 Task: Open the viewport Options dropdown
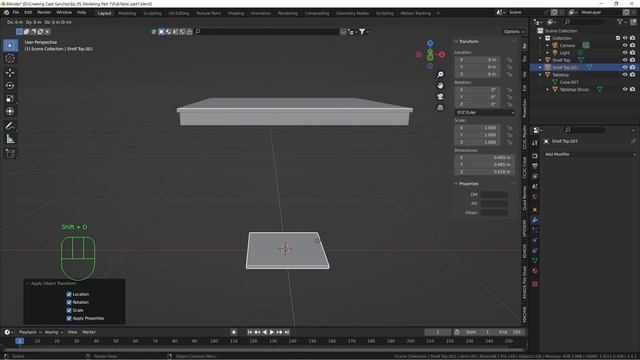513,31
